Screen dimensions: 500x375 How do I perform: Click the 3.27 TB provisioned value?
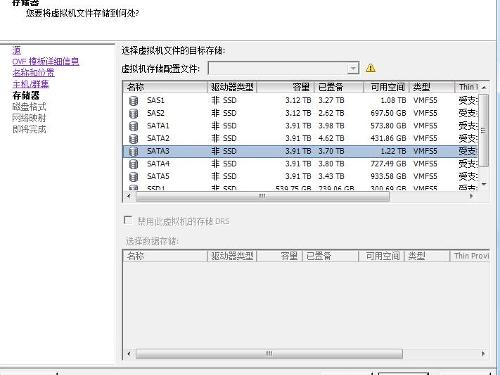(x=331, y=100)
